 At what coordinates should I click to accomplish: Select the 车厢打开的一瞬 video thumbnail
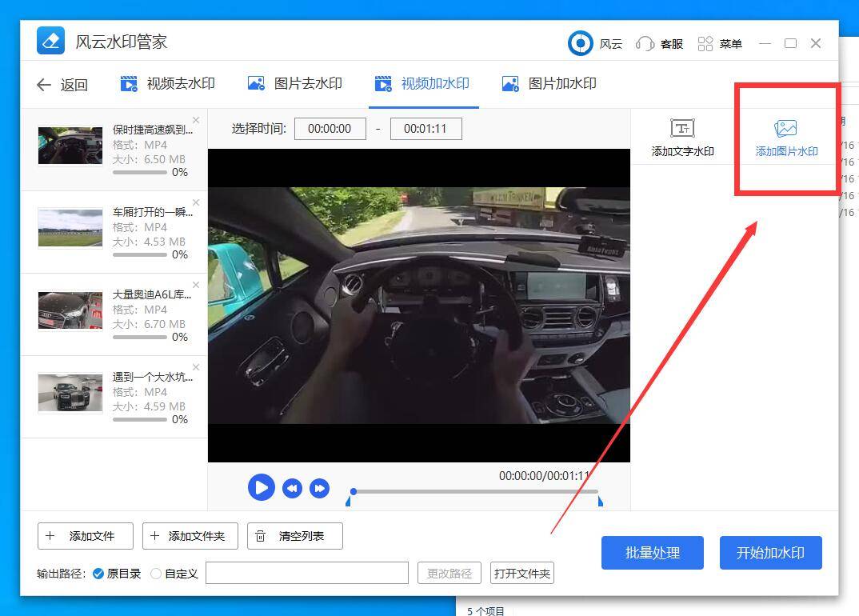click(x=70, y=227)
